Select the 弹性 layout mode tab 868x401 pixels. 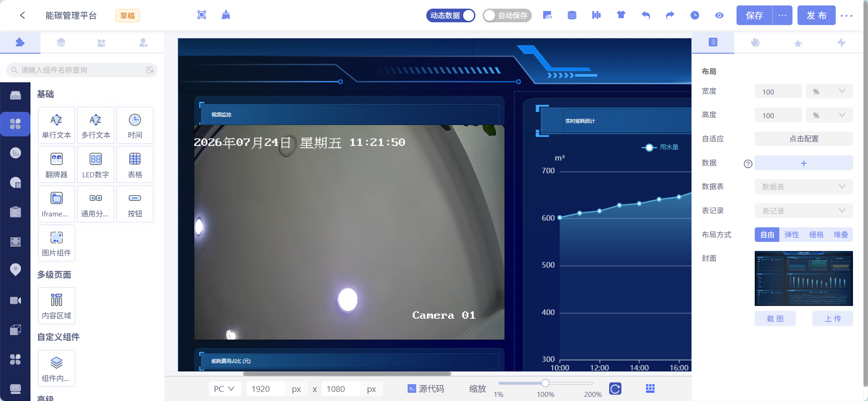792,235
